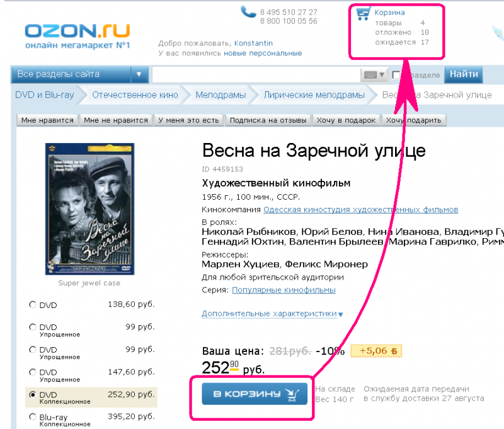Open the Мелодрамы breadcrumb
The height and width of the screenshot is (429, 504).
pos(220,94)
